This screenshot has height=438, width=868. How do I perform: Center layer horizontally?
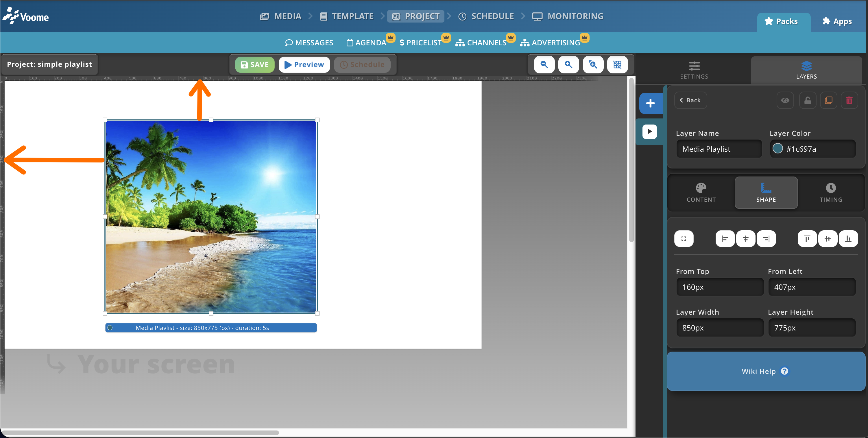tap(746, 239)
